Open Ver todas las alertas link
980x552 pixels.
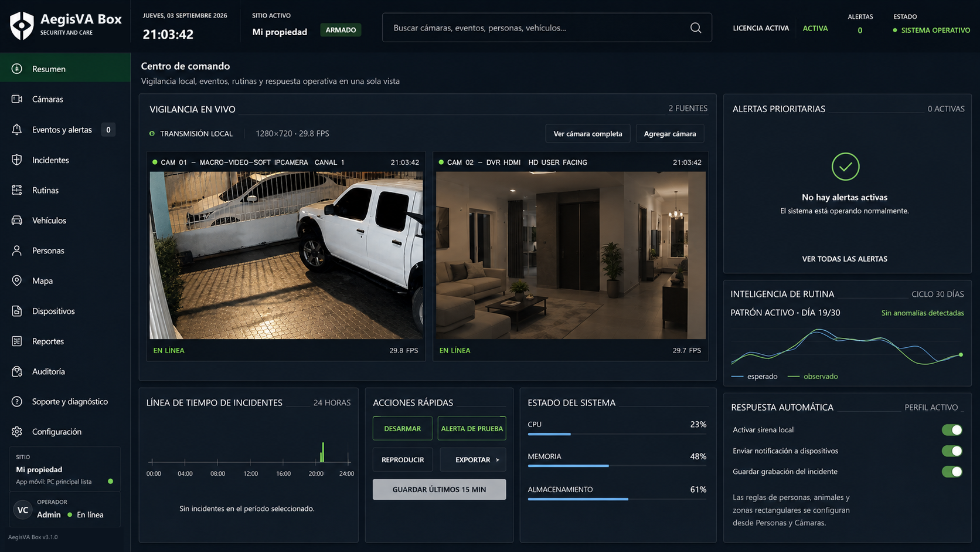click(x=845, y=259)
